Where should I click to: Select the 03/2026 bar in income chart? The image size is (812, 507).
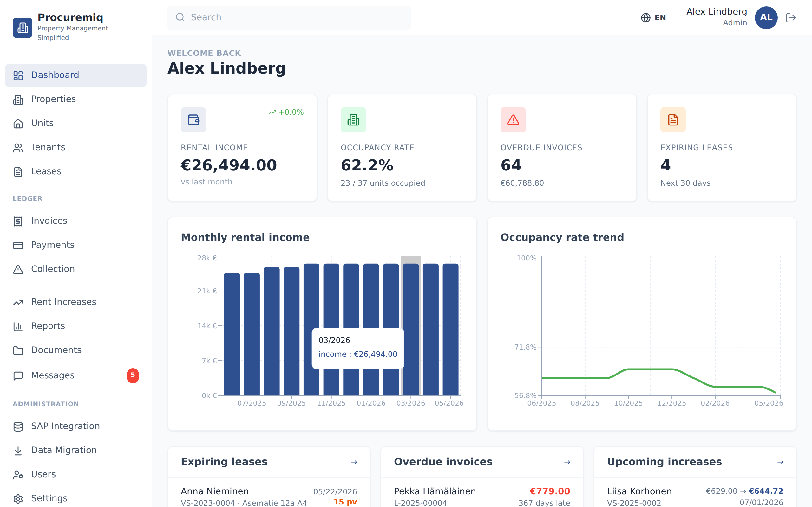411,329
